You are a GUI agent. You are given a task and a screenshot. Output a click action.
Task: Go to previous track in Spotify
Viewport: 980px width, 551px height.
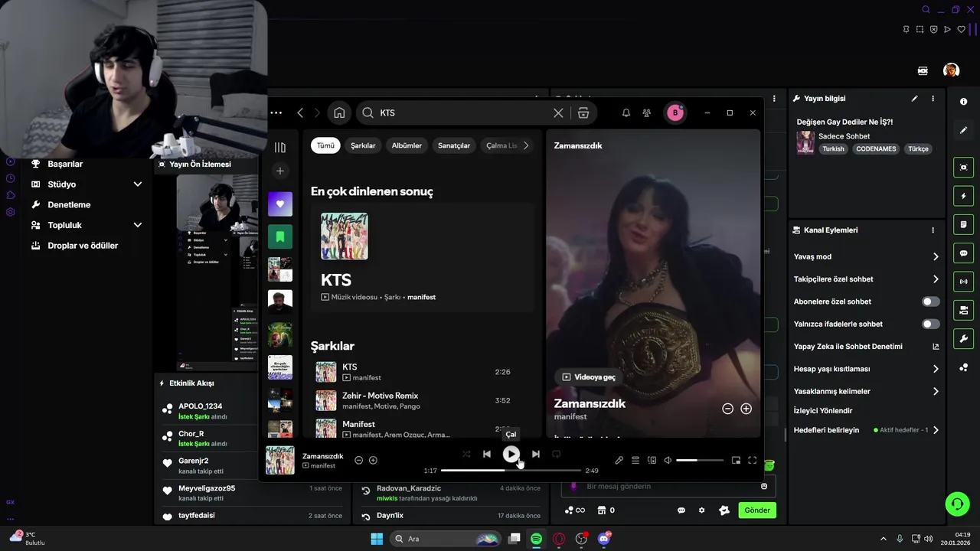(486, 454)
